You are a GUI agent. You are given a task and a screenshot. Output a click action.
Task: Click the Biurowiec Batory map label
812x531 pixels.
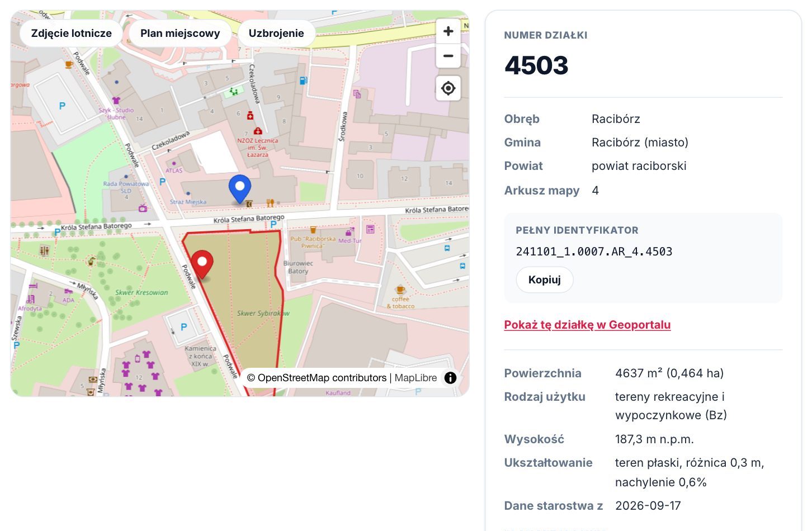[x=298, y=267]
